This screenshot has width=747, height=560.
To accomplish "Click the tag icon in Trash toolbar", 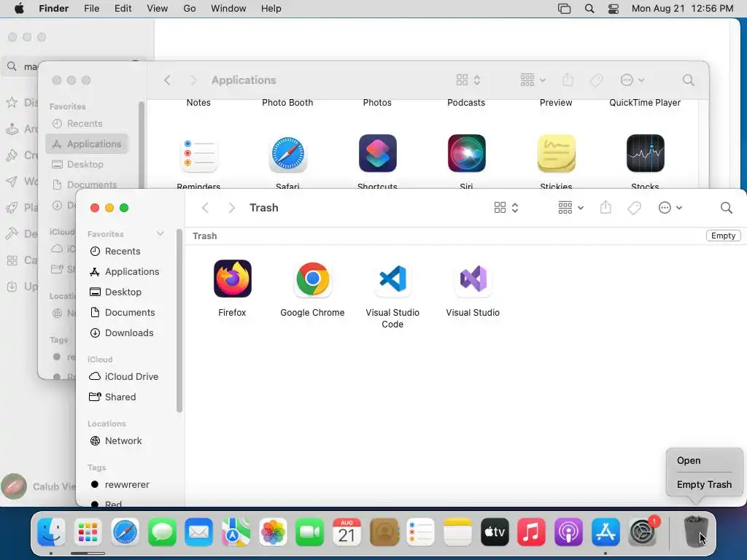I will [634, 208].
